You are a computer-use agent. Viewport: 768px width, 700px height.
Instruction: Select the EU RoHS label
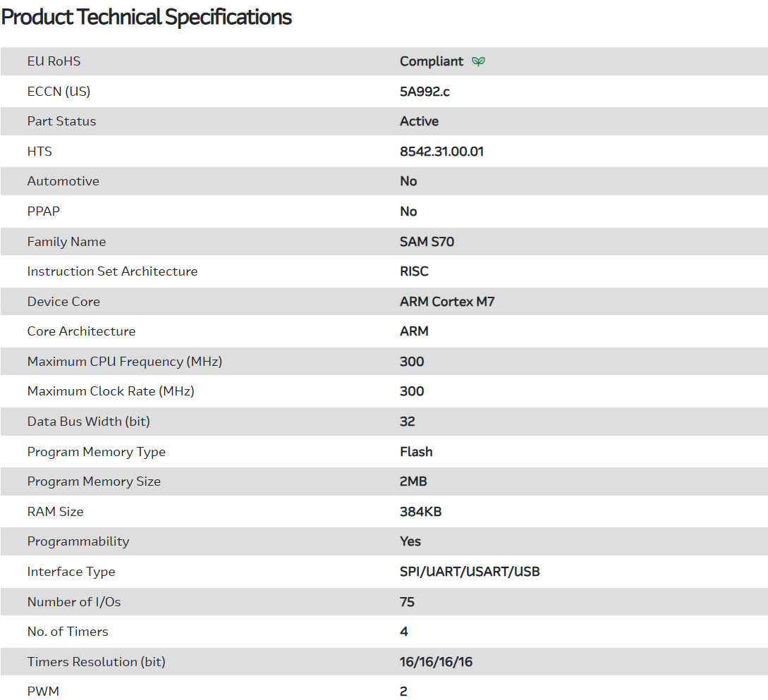coord(54,61)
